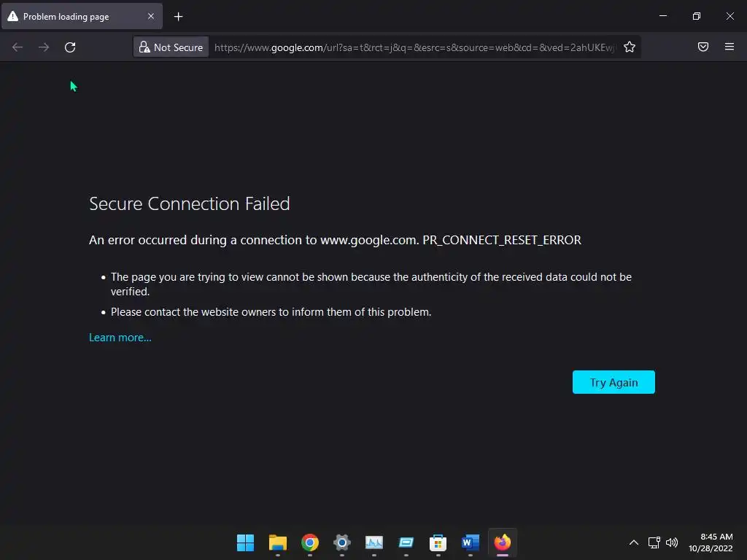Reload the current page
This screenshot has height=560, width=747.
tap(70, 47)
